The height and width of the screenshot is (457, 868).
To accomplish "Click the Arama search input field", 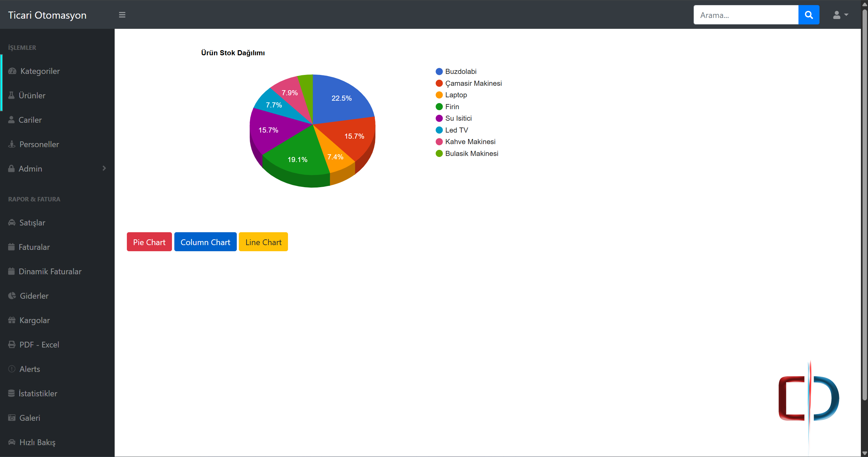I will pyautogui.click(x=746, y=15).
